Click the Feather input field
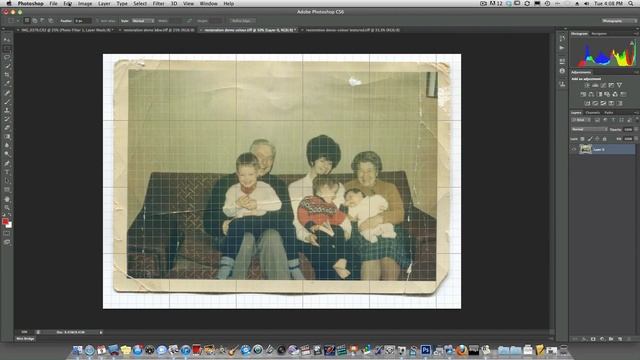Viewport: 640px width, 360px height. pos(83,20)
